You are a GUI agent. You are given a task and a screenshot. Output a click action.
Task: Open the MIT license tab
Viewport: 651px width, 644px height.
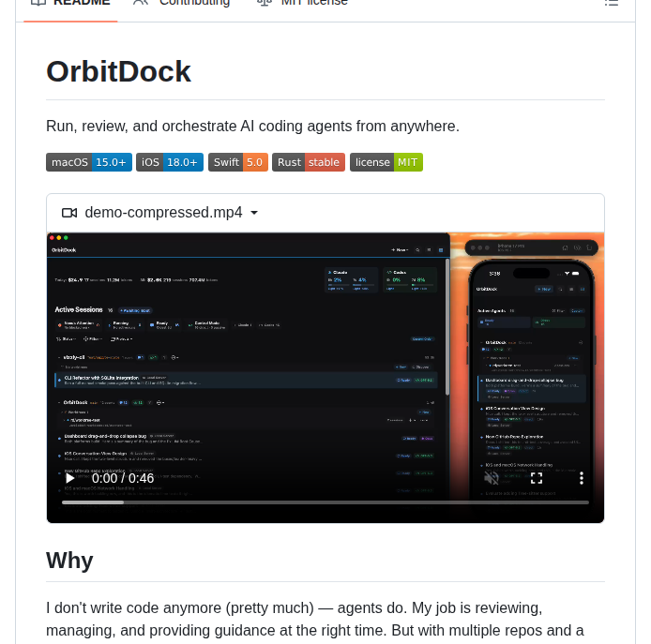[302, 4]
